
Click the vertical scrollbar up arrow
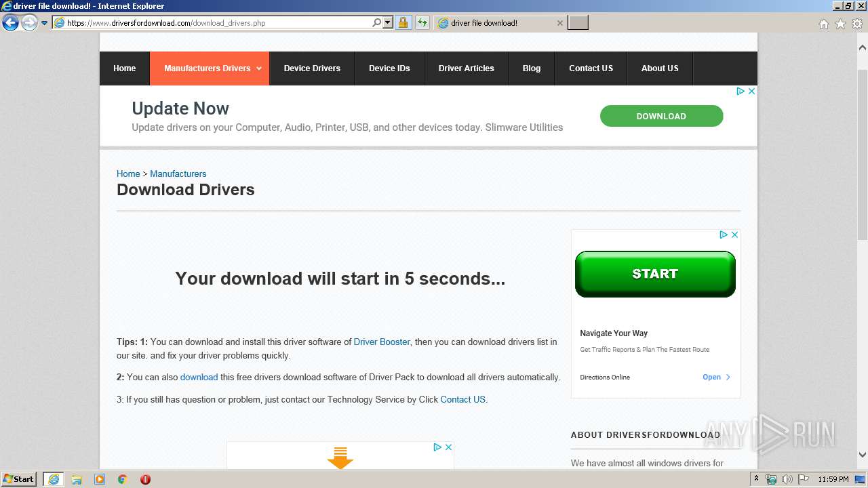pyautogui.click(x=862, y=48)
